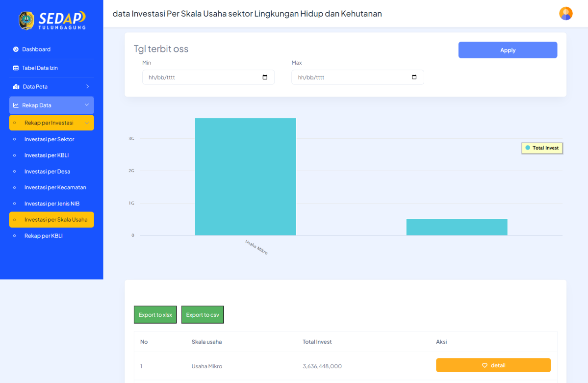Click Total Invest legend label
Screen dimensions: 588x383
click(545, 148)
